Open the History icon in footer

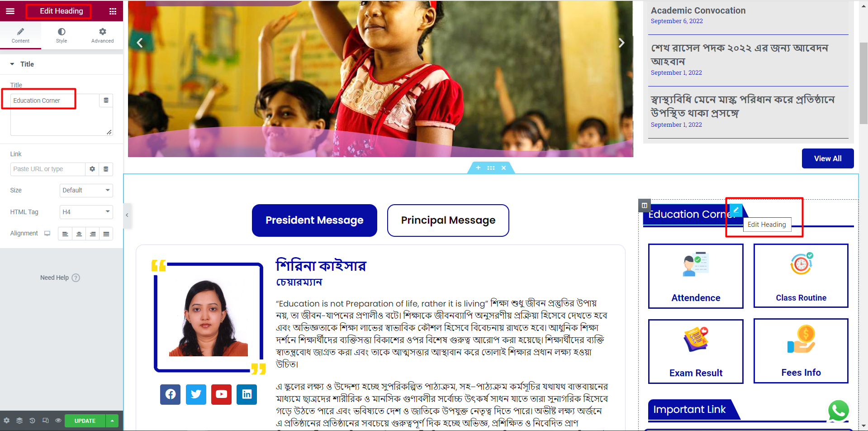(x=32, y=421)
